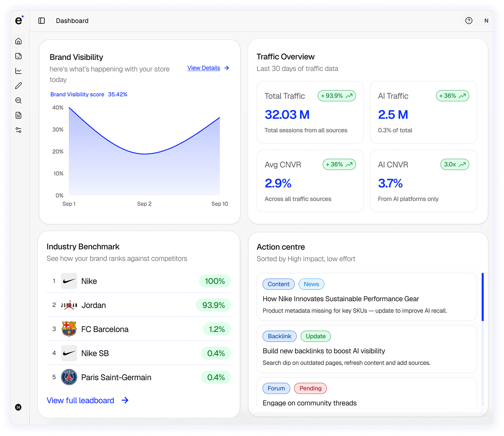
Task: Click the 32.03 M total traffic value
Action: [287, 115]
